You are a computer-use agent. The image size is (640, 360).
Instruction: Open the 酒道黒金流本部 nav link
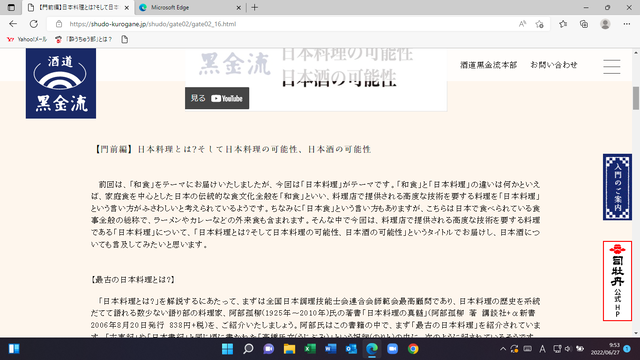click(x=489, y=65)
